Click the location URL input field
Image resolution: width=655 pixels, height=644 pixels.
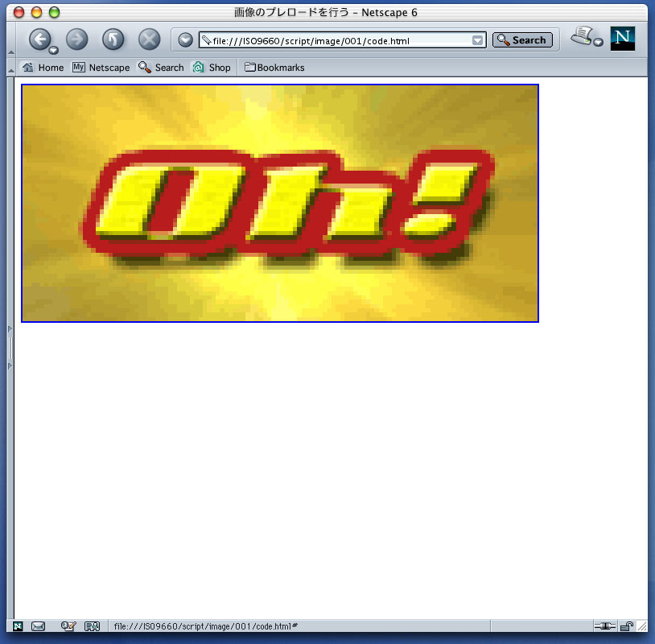(342, 40)
